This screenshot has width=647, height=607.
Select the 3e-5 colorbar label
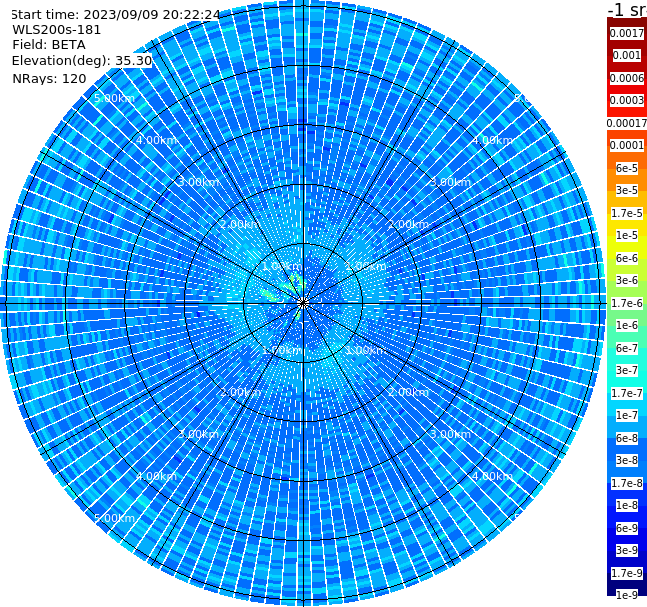coord(627,190)
